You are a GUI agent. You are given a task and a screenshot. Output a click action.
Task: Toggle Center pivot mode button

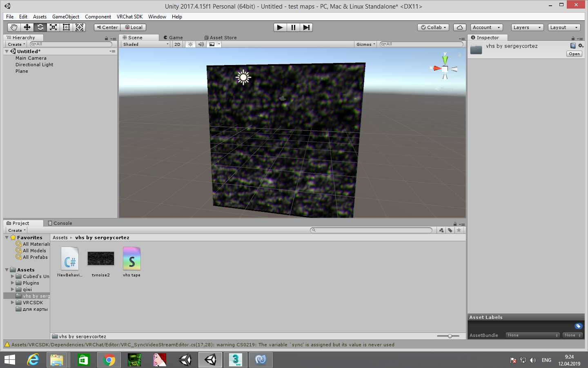pos(107,27)
